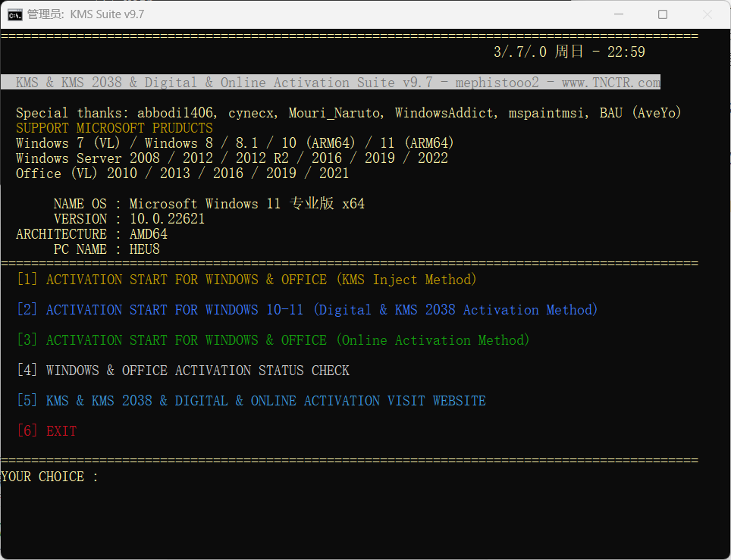Maximize the KMS Suite console window
Screen dimensions: 731x560
tap(663, 14)
